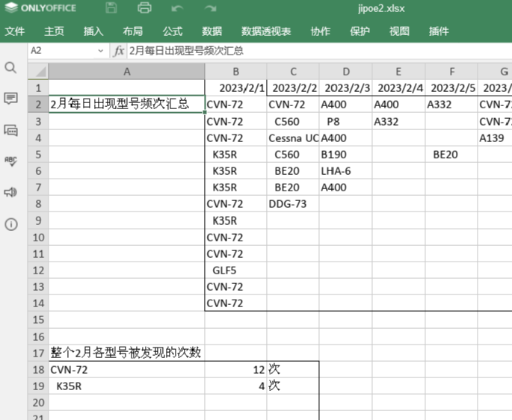Switch to the 主页 tab
The image size is (512, 420).
[x=55, y=31]
